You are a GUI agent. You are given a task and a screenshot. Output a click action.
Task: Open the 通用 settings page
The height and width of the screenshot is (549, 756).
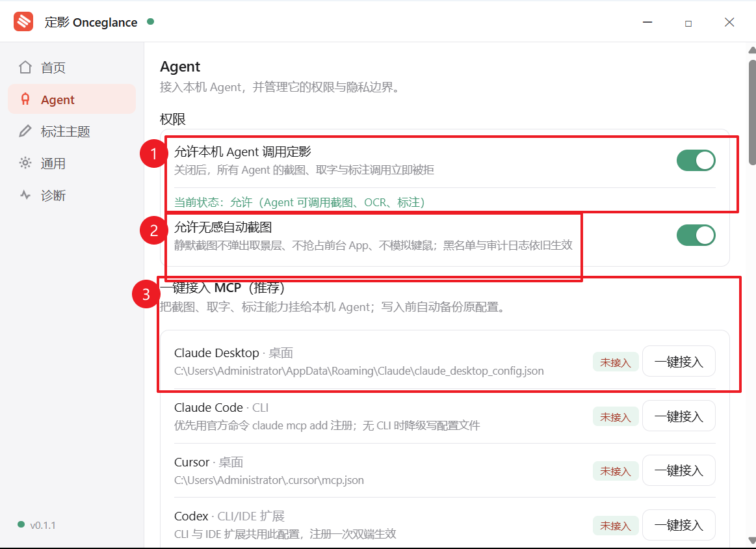pos(72,163)
